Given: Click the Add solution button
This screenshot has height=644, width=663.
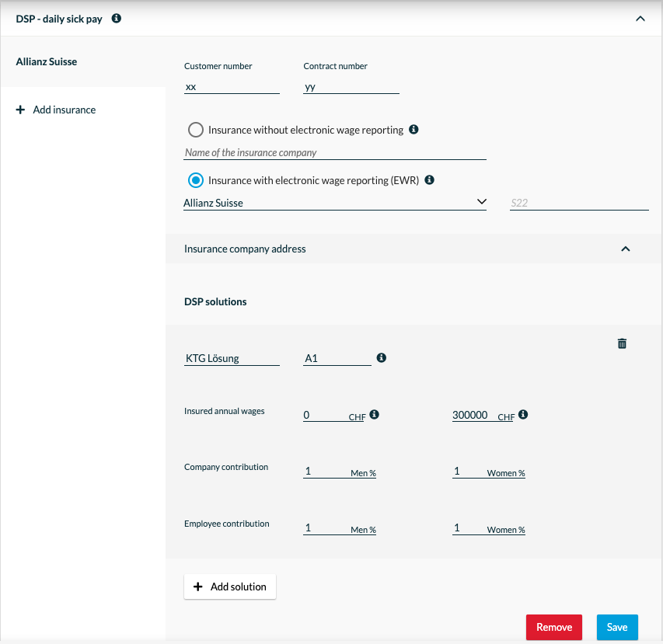Looking at the screenshot, I should pyautogui.click(x=230, y=587).
